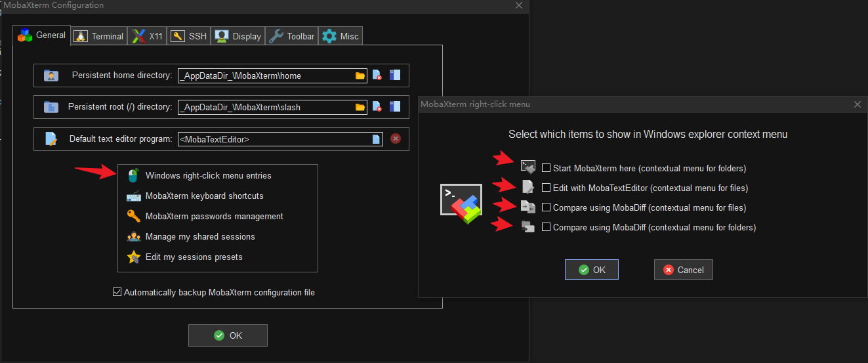Viewport: 868px width, 363px height.
Task: Clear the Persistent home directory setting
Action: [x=377, y=75]
